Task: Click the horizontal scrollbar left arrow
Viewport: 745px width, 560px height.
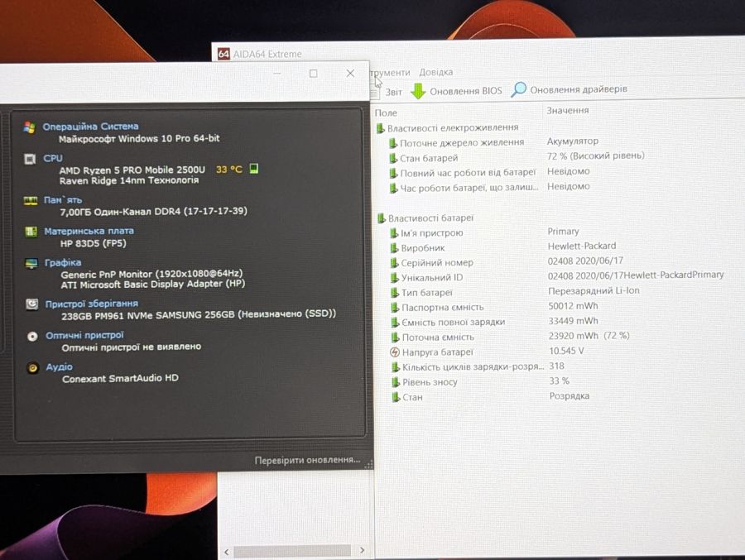Action: [227, 552]
